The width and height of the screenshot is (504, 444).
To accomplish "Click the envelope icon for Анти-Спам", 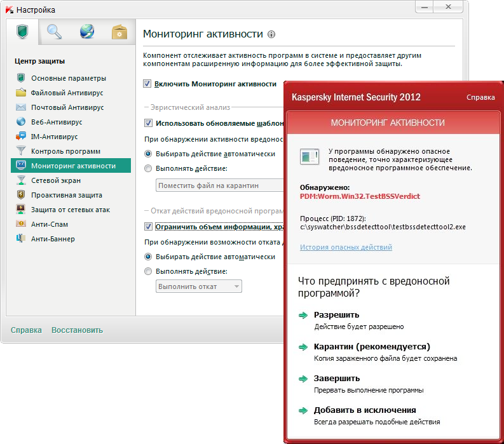I will click(x=21, y=224).
